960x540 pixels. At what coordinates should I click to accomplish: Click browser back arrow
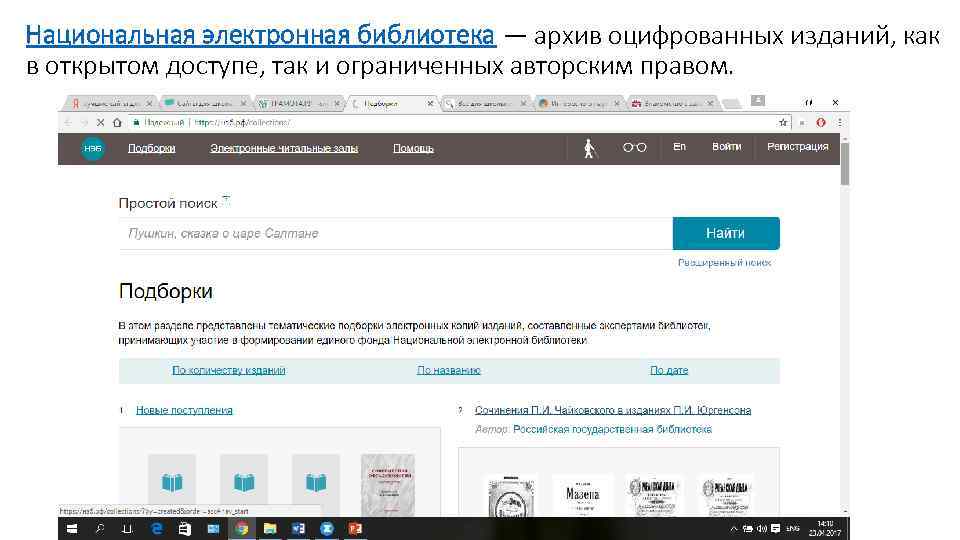pos(67,122)
